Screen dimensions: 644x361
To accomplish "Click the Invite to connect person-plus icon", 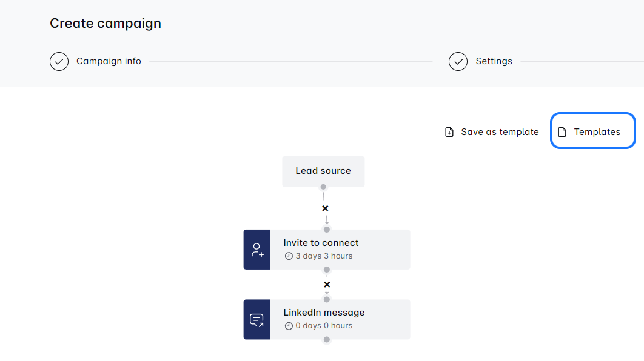I will pos(257,250).
